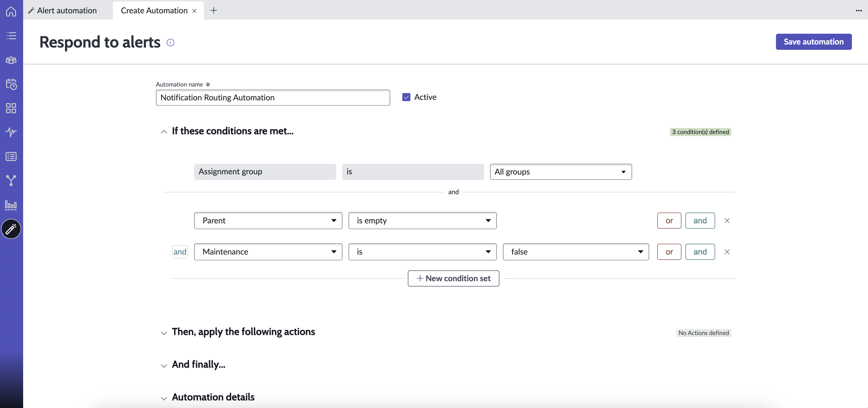Open a new tab with plus icon
868x408 pixels.
pyautogui.click(x=214, y=11)
